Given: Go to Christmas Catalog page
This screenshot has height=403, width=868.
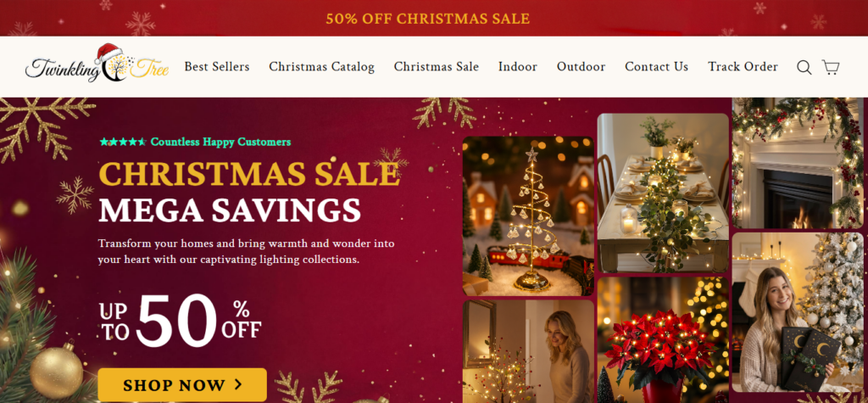Looking at the screenshot, I should [x=321, y=66].
